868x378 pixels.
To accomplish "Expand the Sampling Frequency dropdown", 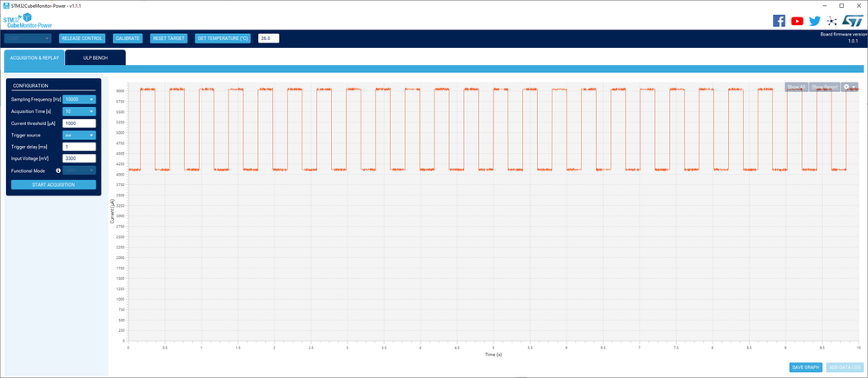I will tap(79, 99).
